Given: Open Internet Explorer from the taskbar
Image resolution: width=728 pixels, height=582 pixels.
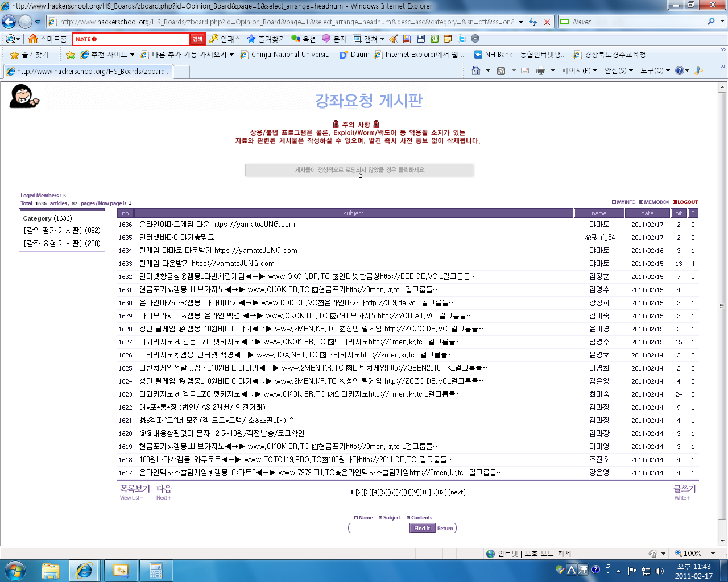Looking at the screenshot, I should click(84, 570).
